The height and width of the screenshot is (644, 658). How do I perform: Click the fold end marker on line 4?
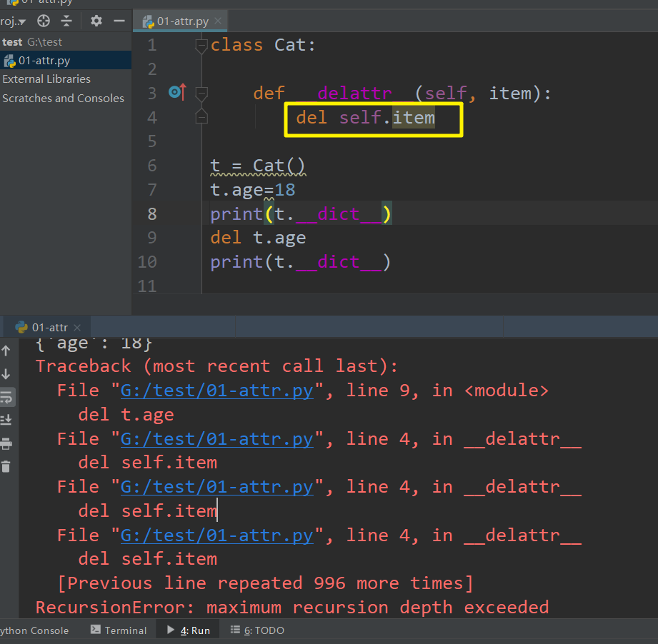click(x=201, y=117)
